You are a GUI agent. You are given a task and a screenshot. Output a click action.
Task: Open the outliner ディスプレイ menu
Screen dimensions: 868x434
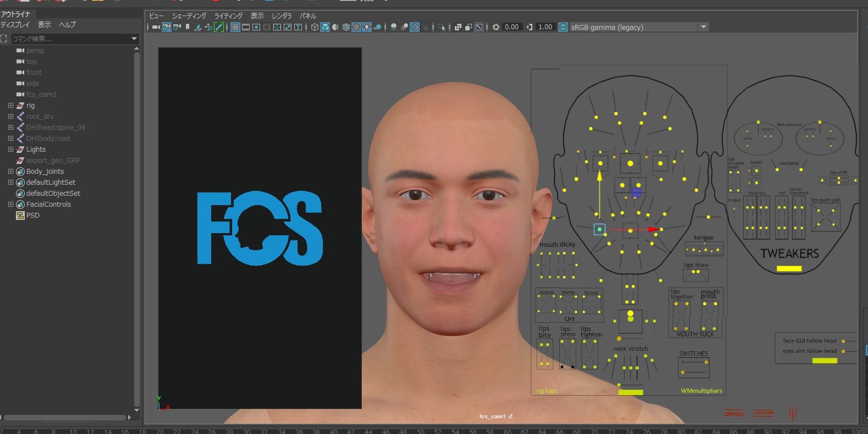click(x=15, y=25)
